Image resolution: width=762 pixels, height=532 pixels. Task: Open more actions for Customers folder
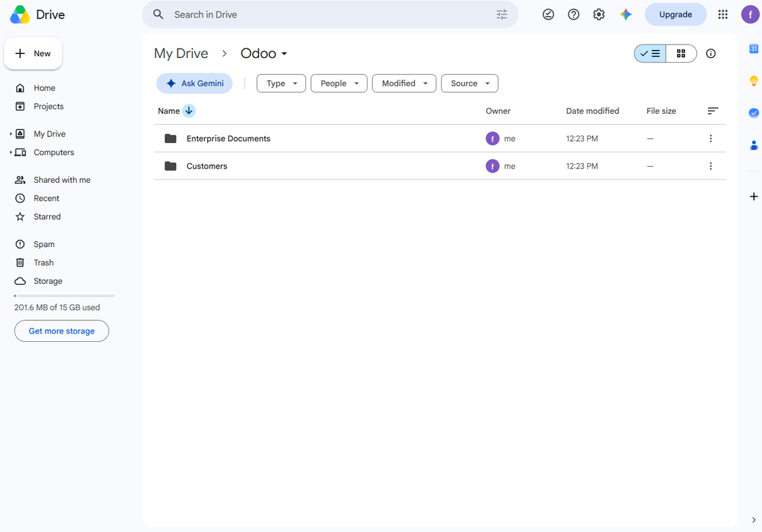coord(711,166)
